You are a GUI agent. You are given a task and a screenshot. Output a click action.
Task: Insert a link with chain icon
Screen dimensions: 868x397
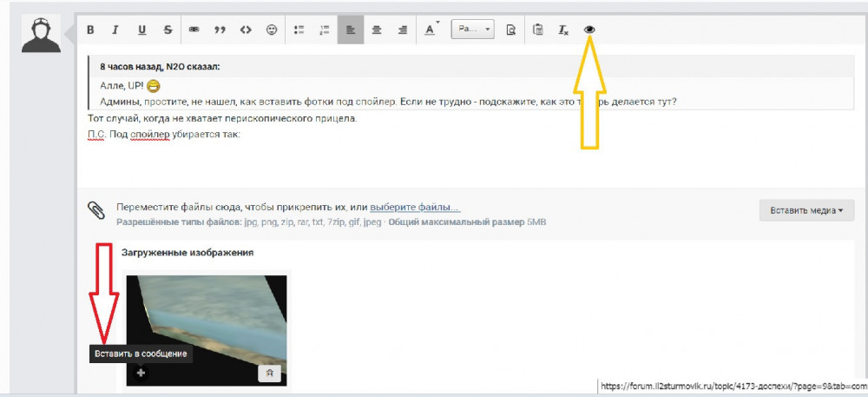point(194,30)
